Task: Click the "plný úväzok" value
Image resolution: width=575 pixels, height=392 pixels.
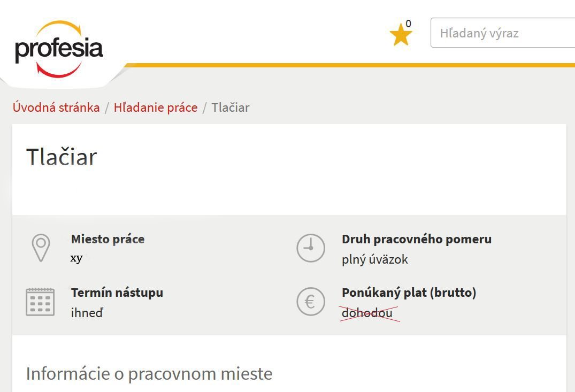Action: pyautogui.click(x=375, y=259)
